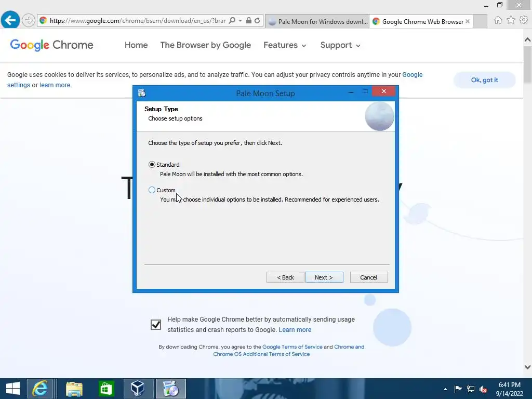
Task: Click the URL address bar field
Action: click(138, 21)
